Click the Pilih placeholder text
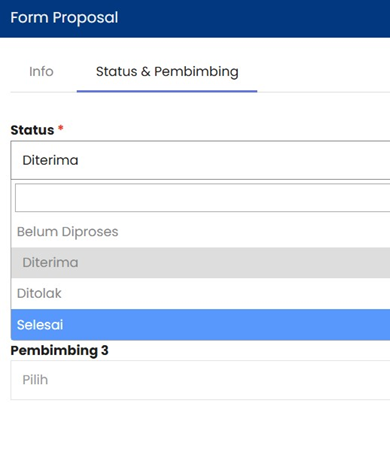Image resolution: width=390 pixels, height=461 pixels. click(x=35, y=380)
